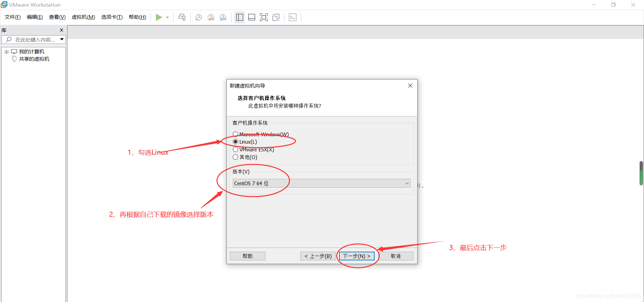The image size is (644, 302).
Task: Select the VMware ESX(X) radio button
Action: [235, 149]
